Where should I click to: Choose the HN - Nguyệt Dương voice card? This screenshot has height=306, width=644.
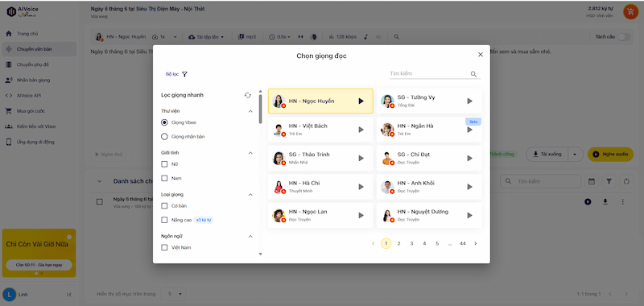tap(429, 215)
